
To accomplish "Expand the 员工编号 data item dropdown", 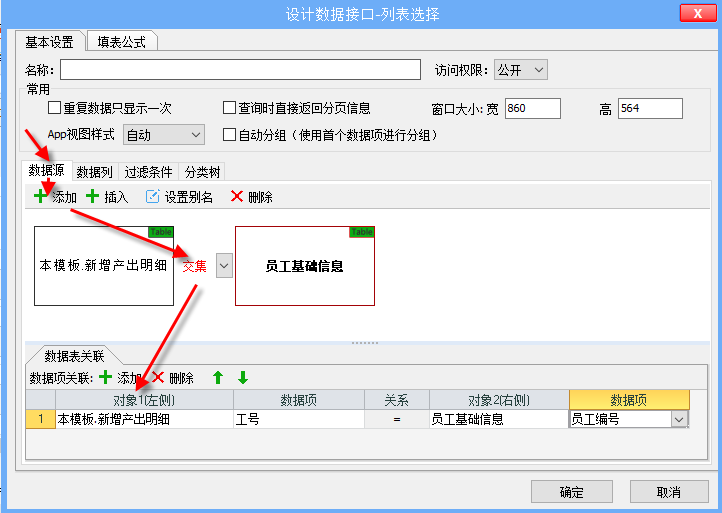I will tap(679, 420).
